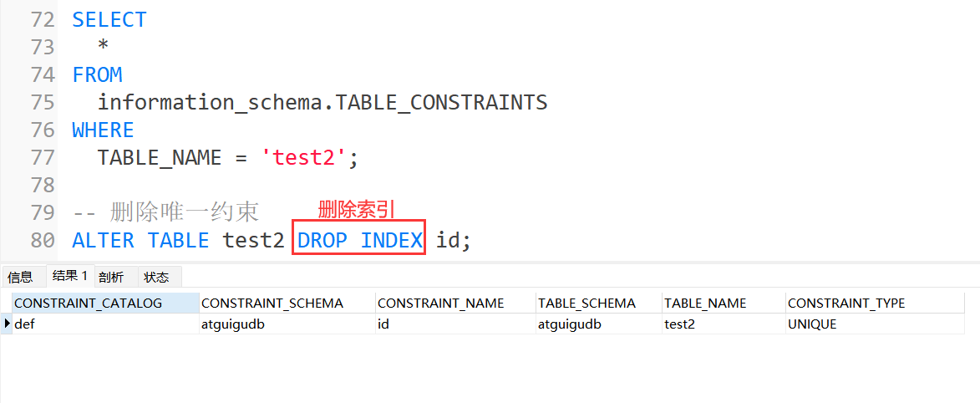Select the test2 cell in results grid

[x=679, y=324]
